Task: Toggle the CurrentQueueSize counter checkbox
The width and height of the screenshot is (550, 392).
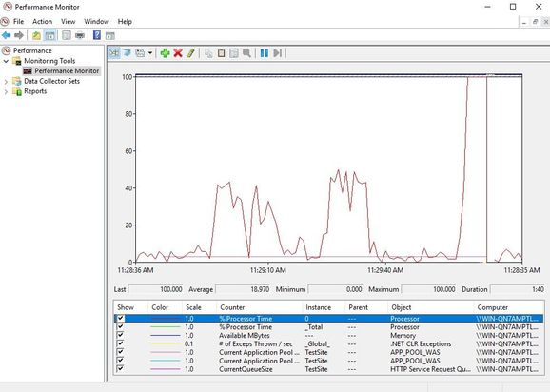Action: coord(120,369)
